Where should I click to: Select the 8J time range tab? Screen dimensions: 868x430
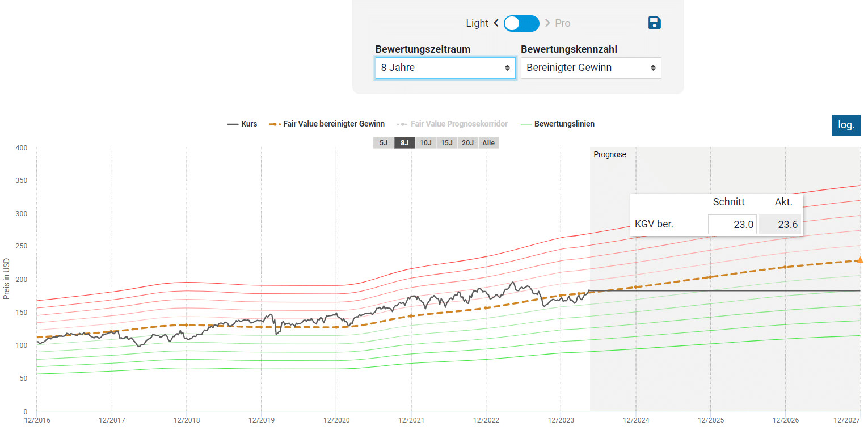click(x=404, y=143)
